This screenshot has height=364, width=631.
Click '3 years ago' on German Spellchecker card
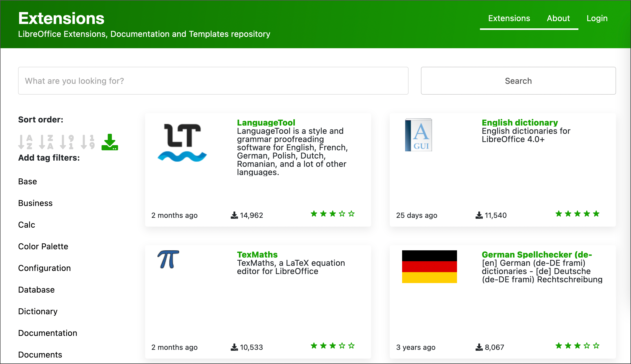[416, 347]
